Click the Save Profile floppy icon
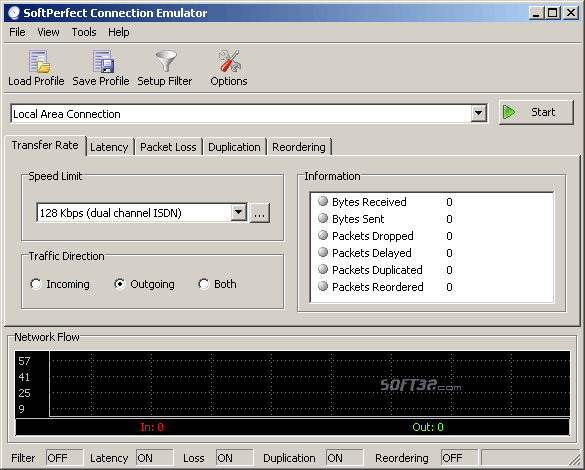This screenshot has height=470, width=585. 103,61
